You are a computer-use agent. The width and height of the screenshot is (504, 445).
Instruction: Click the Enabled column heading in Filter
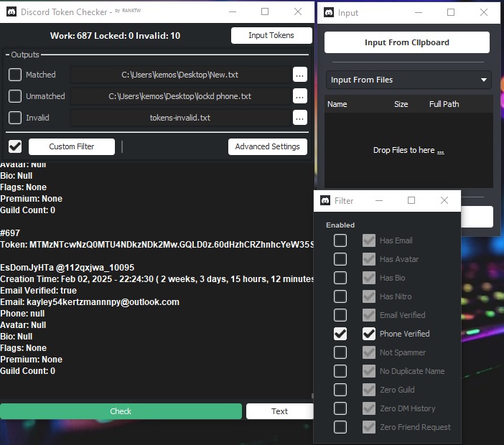340,225
